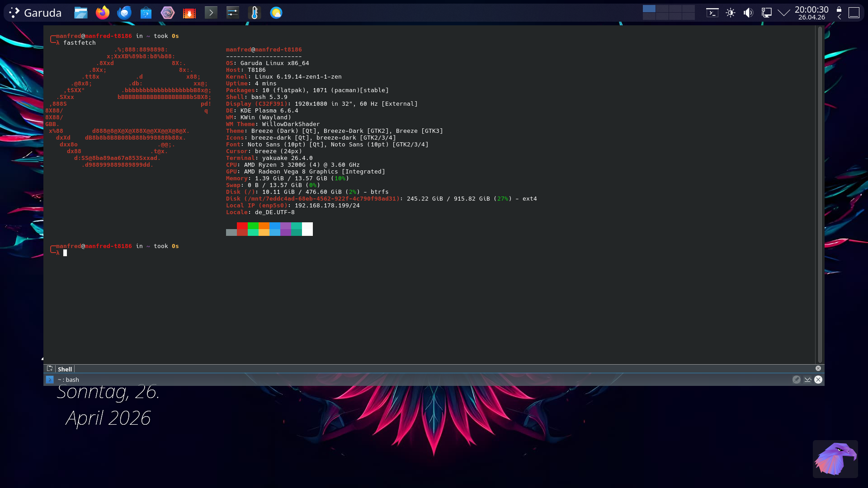The width and height of the screenshot is (868, 488).
Task: Expand the hidden system tray icons arrow
Action: 784,13
